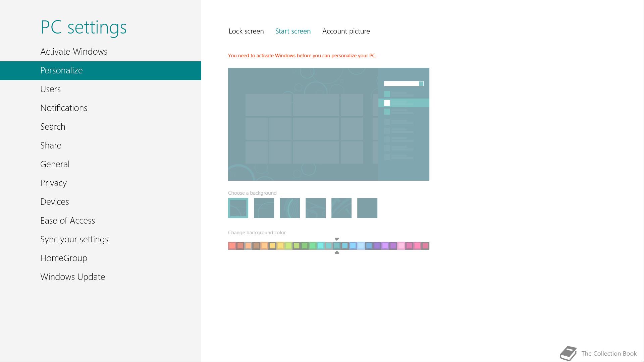Pick the leftmost red-pink color swatch
644x362 pixels.
(232, 246)
